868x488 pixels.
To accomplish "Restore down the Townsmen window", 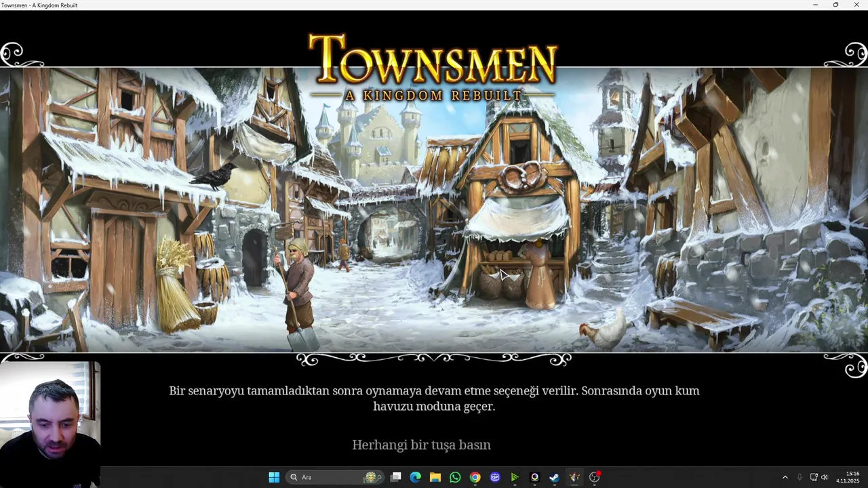I will 835,5.
